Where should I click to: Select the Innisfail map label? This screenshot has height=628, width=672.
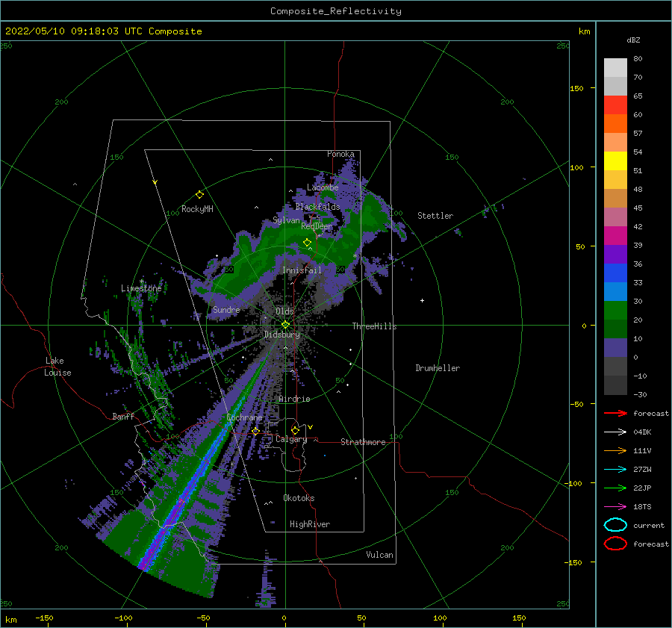(302, 270)
